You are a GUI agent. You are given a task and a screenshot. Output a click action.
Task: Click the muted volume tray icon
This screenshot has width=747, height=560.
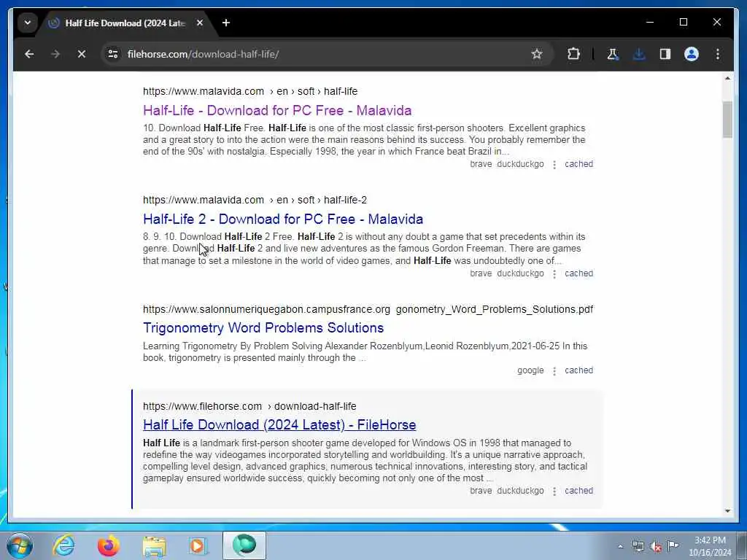point(656,547)
